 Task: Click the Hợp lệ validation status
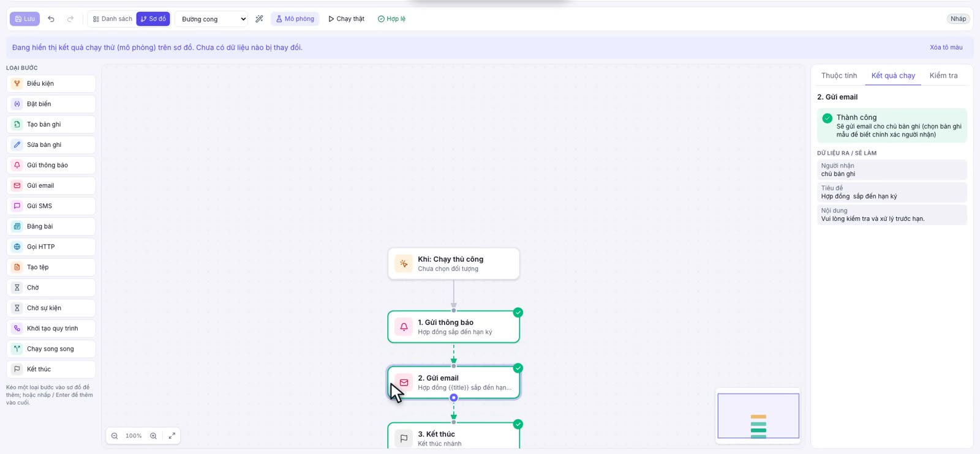coord(391,19)
